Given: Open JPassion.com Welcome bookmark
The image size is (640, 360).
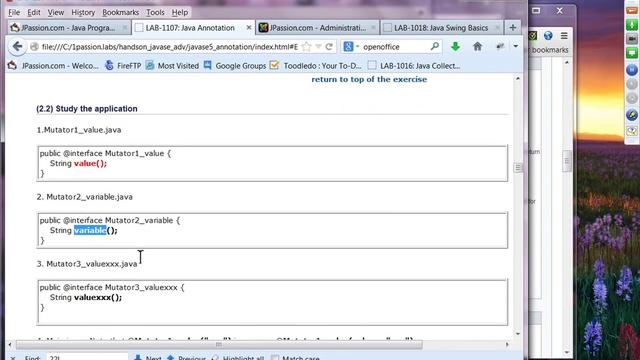Looking at the screenshot, I should (53, 65).
